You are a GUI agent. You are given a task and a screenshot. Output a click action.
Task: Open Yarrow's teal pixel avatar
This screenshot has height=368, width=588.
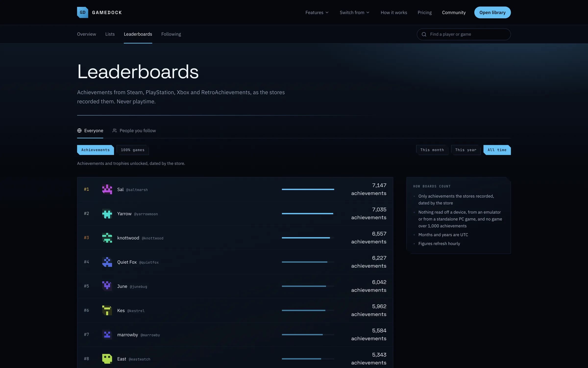tap(107, 213)
